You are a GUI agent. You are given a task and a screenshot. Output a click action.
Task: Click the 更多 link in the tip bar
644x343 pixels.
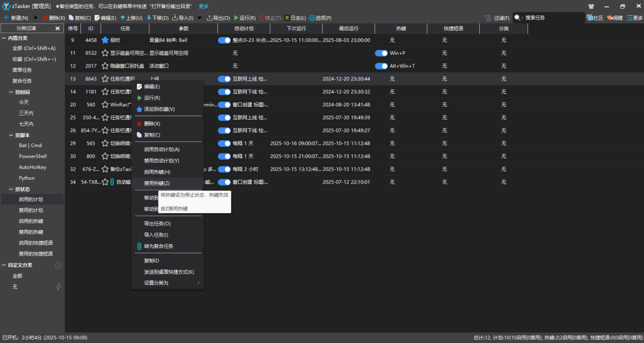tap(204, 6)
